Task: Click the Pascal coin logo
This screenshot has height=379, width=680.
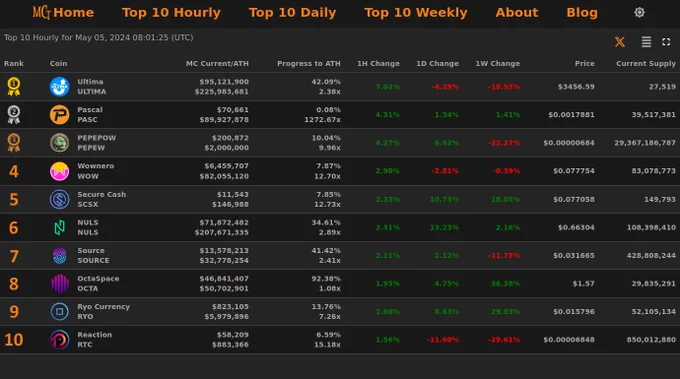Action: [x=59, y=115]
